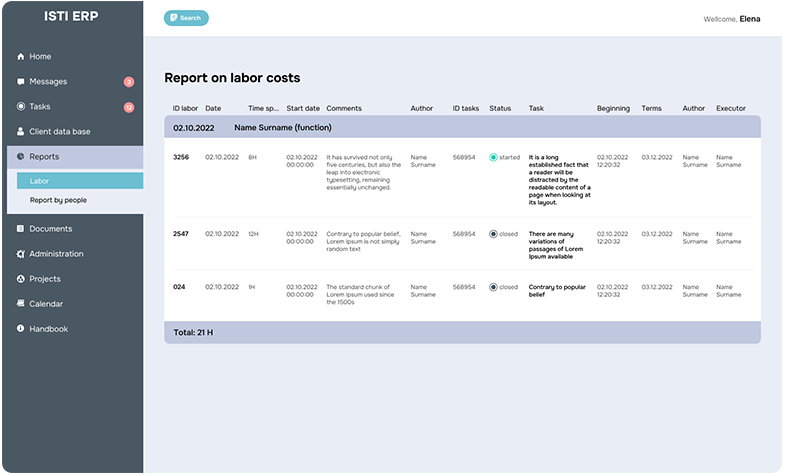785x476 pixels.
Task: Click the Tasks target icon
Action: pos(21,107)
